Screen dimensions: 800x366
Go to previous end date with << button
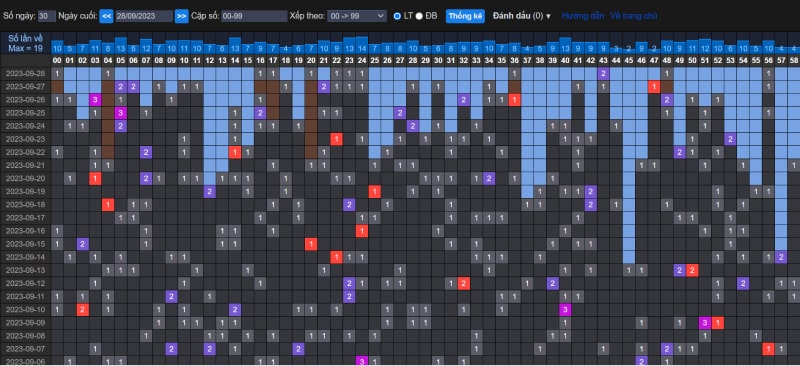106,16
